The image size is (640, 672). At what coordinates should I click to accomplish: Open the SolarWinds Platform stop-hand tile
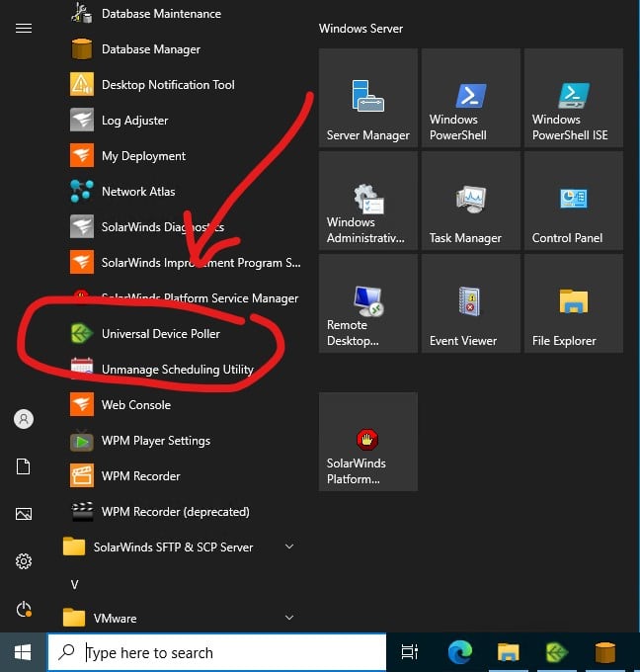(368, 442)
